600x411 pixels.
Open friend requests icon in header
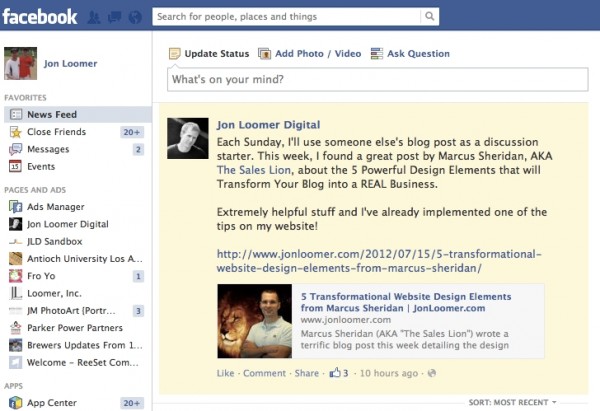click(94, 17)
